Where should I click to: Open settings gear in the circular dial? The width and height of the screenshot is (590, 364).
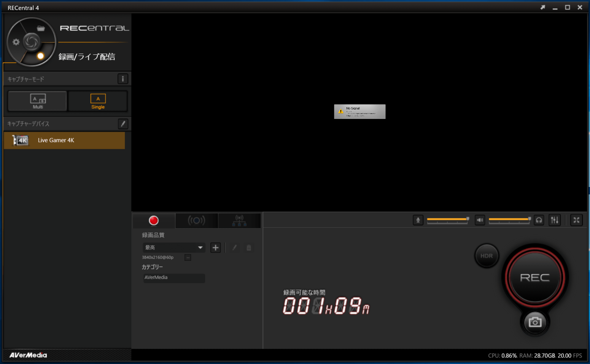pyautogui.click(x=16, y=42)
